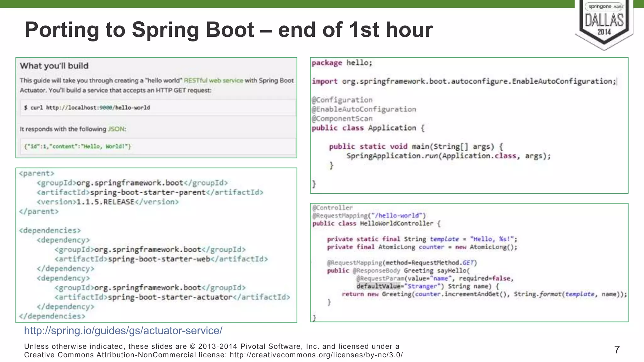Click the opening <dependencies> tag
Viewport: 644px width, 362px height.
coord(50,230)
